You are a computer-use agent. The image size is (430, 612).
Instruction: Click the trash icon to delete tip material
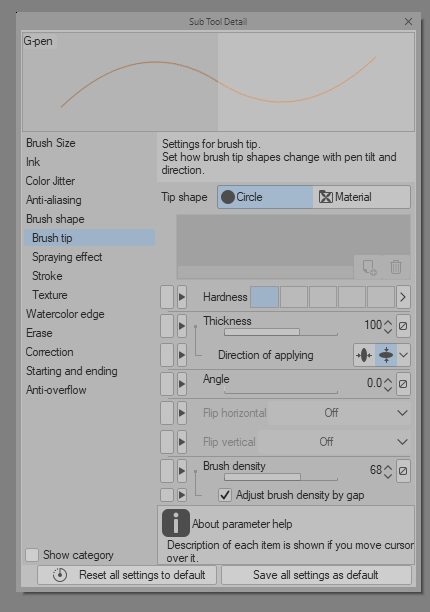pyautogui.click(x=396, y=267)
